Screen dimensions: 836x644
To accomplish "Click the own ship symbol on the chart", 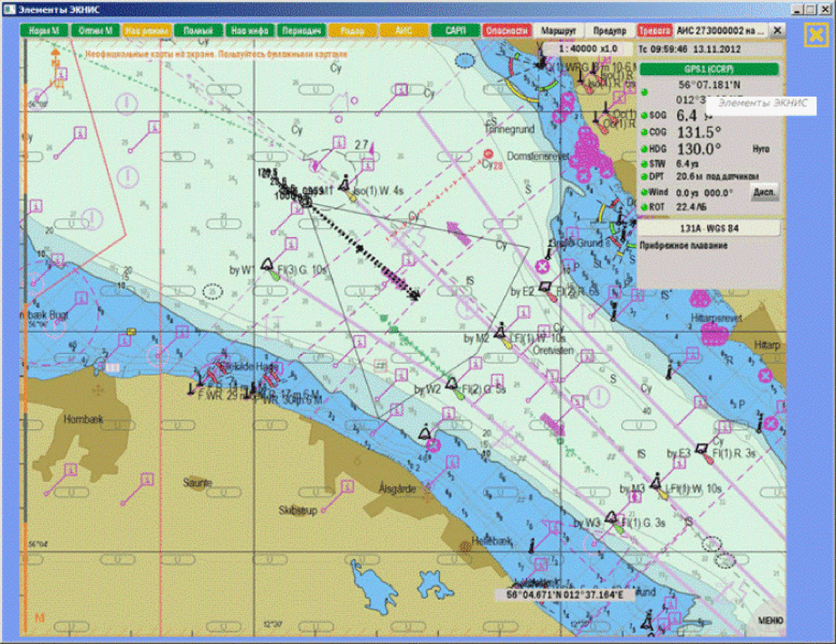I will point(306,201).
